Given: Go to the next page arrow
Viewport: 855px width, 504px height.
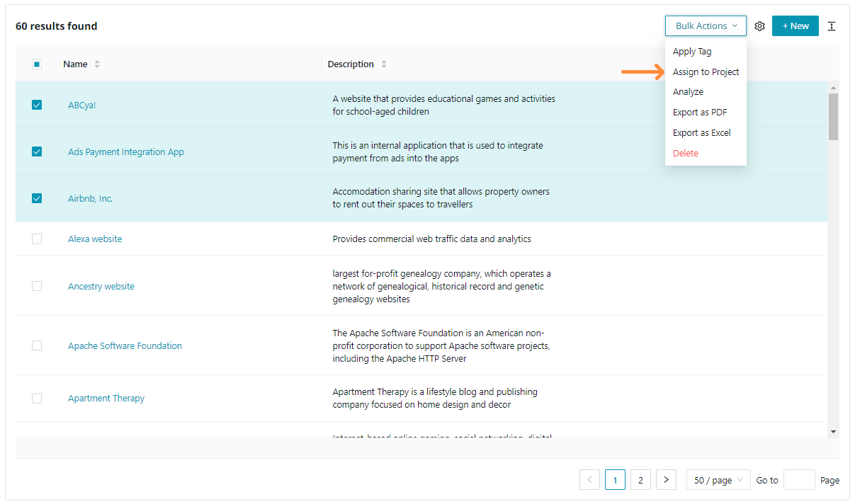Looking at the screenshot, I should [666, 480].
